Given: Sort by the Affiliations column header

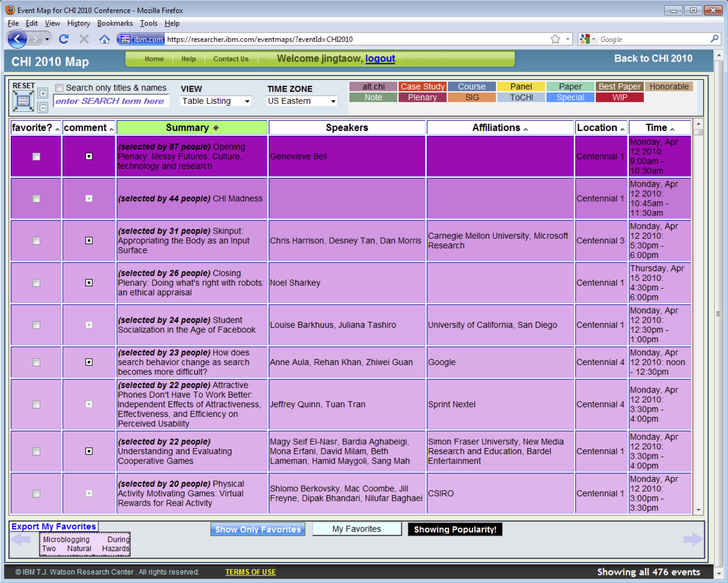Looking at the screenshot, I should click(x=500, y=128).
